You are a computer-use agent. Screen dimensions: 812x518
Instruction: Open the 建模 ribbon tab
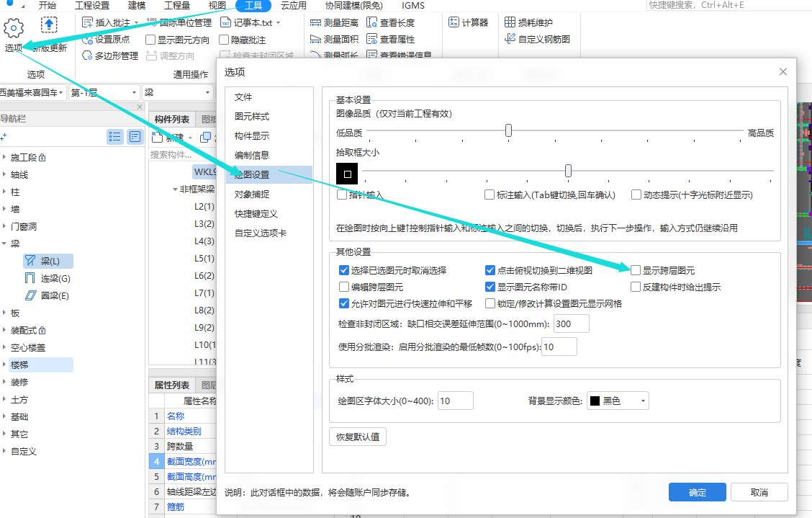point(137,6)
